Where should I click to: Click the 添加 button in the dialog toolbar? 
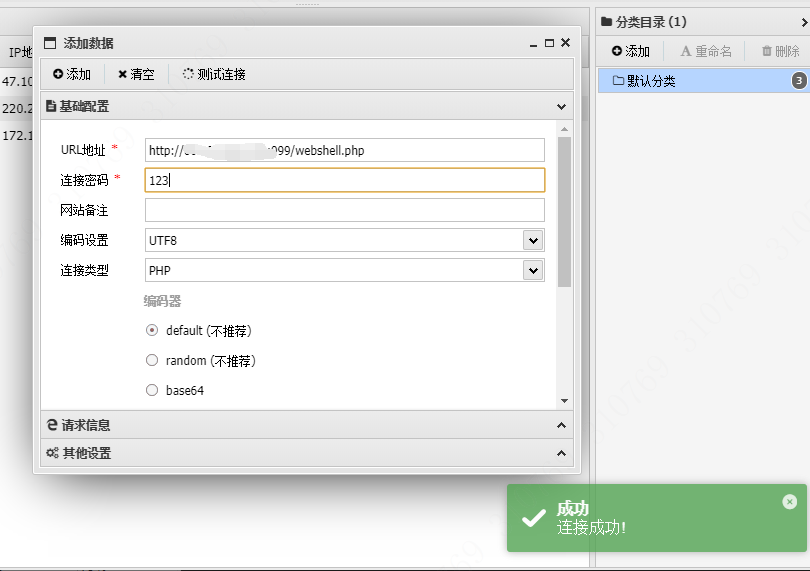tap(72, 74)
